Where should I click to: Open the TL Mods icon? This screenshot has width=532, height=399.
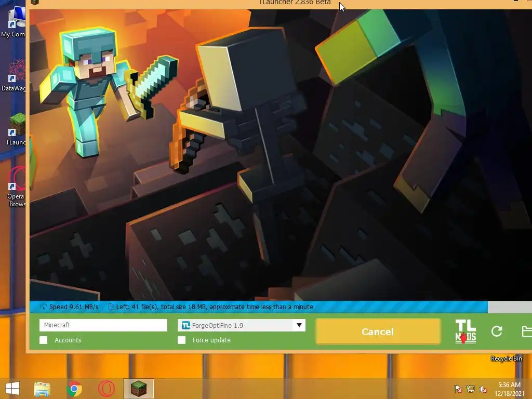tap(465, 331)
